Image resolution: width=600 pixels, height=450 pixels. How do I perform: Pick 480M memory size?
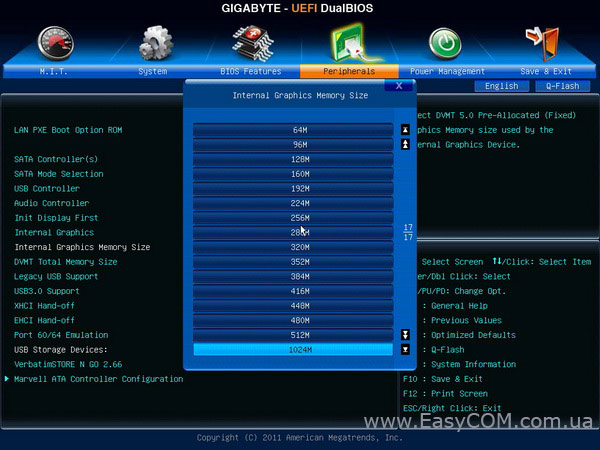[x=293, y=320]
